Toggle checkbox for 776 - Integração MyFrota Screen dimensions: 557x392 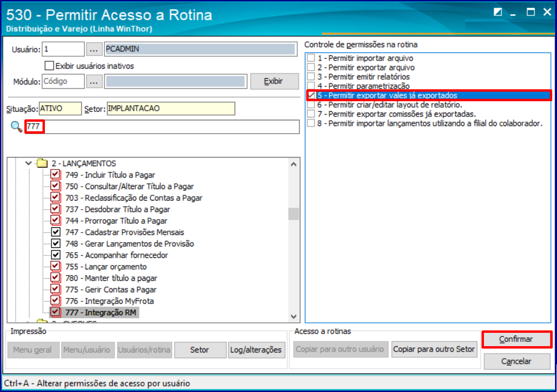click(55, 300)
